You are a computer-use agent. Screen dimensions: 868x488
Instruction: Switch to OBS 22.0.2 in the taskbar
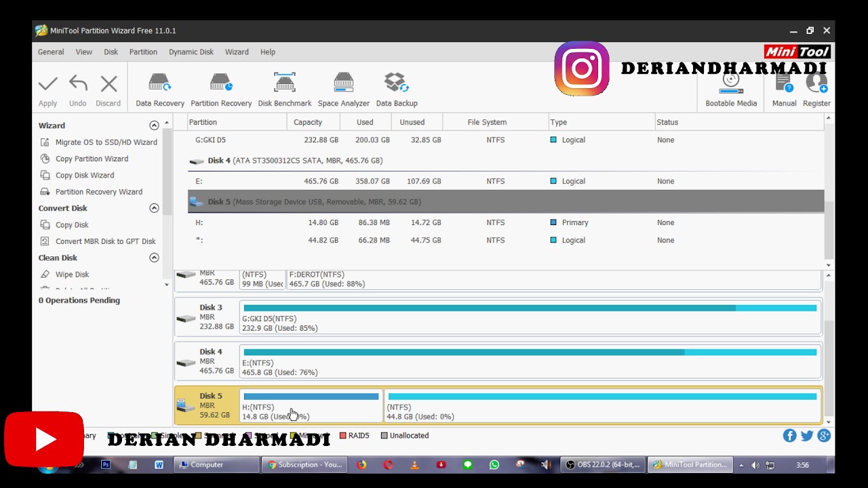tap(604, 465)
